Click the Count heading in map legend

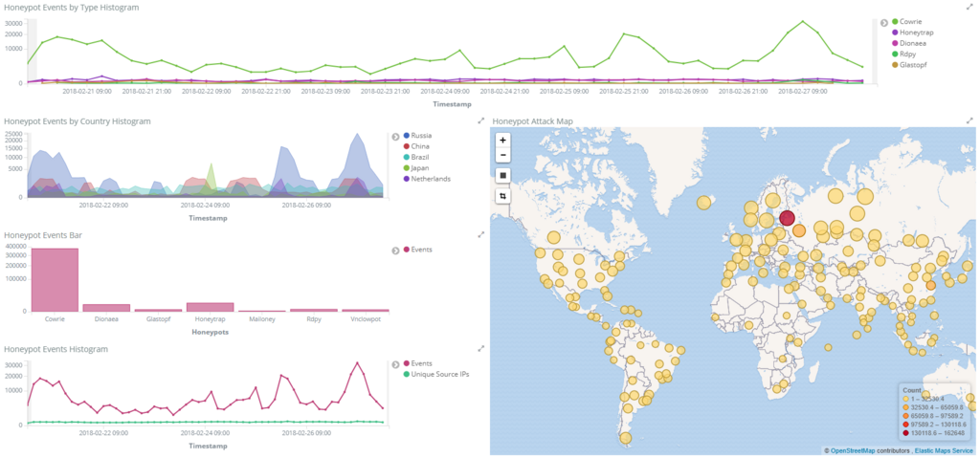[x=912, y=389]
